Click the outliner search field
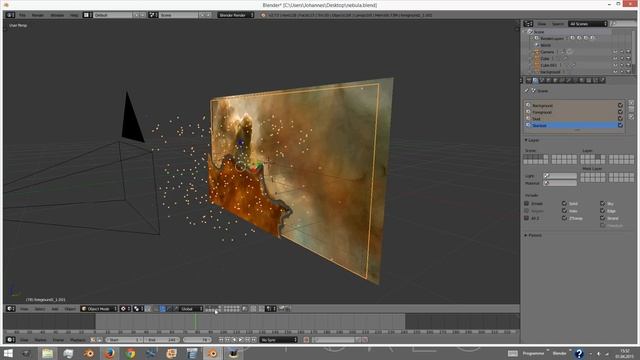 [x=623, y=24]
